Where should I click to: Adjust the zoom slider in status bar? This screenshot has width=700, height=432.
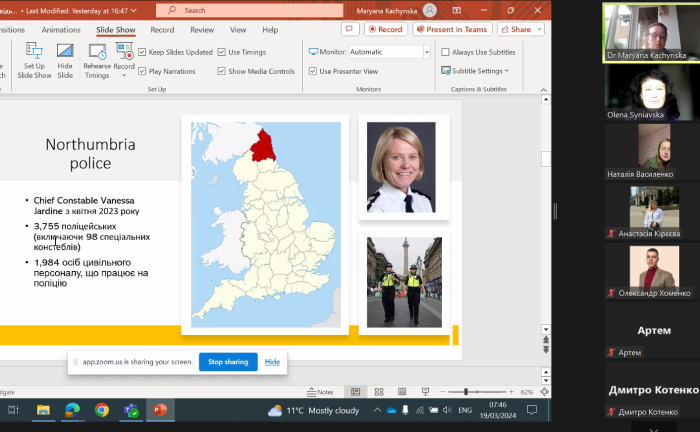click(x=465, y=392)
